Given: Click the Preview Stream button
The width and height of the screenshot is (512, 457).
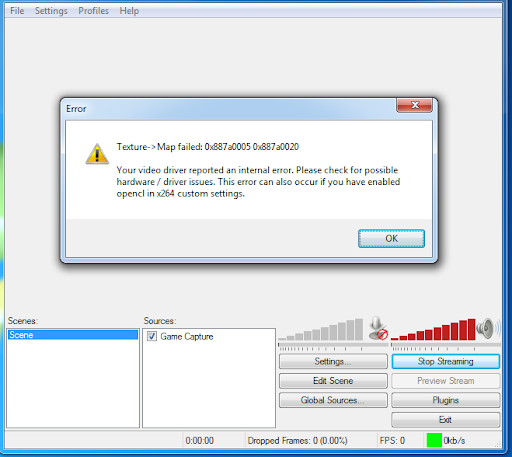Looking at the screenshot, I should (x=446, y=381).
